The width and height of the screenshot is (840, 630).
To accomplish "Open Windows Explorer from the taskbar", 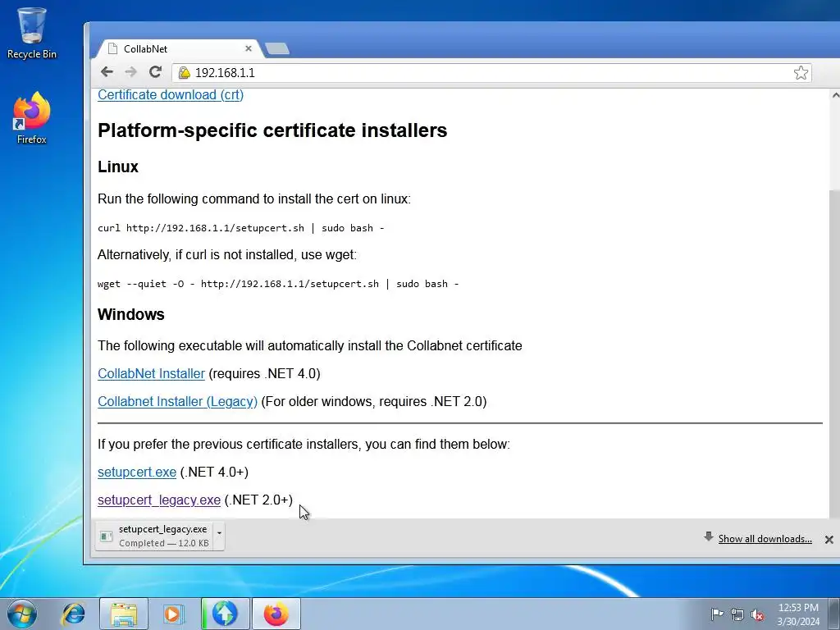I will coord(124,614).
